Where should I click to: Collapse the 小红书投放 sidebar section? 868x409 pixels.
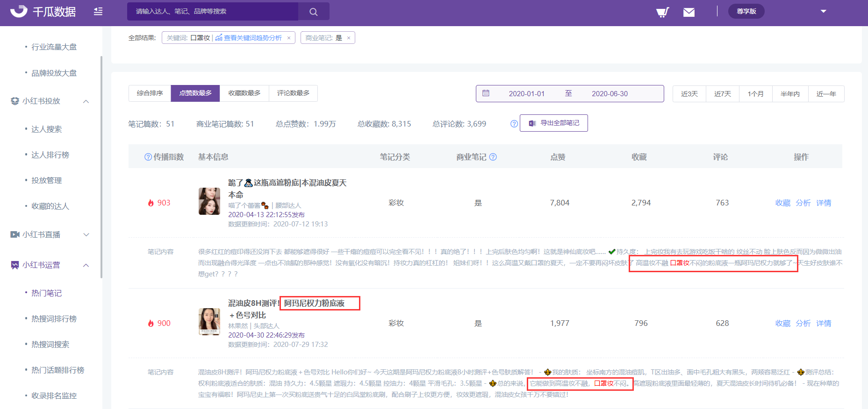coord(86,101)
